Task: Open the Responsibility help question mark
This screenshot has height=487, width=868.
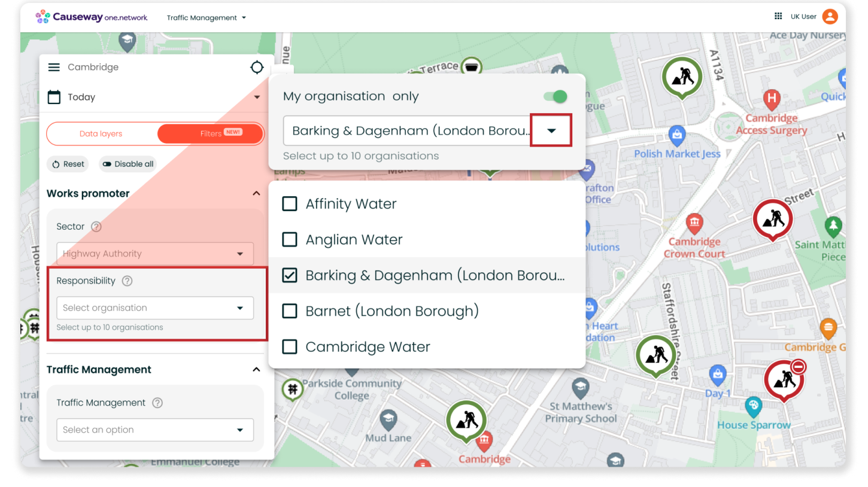Action: (127, 281)
